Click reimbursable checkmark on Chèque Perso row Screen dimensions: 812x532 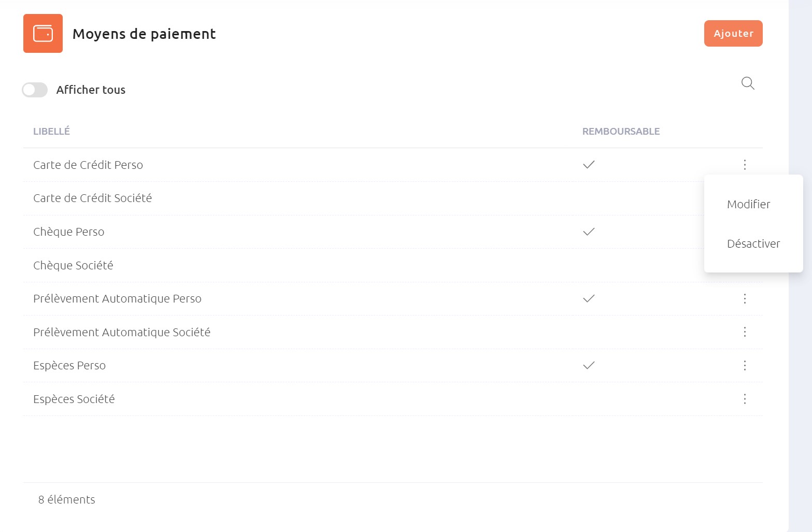(x=589, y=232)
